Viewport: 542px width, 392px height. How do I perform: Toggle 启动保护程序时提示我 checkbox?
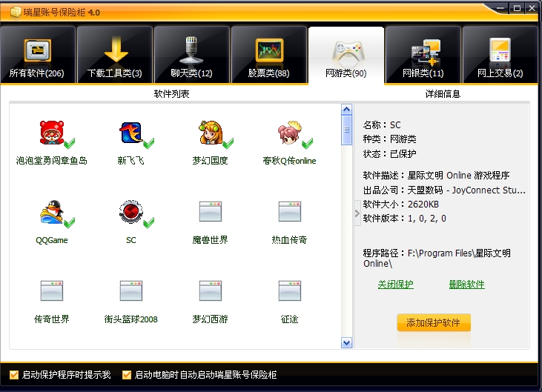point(14,375)
